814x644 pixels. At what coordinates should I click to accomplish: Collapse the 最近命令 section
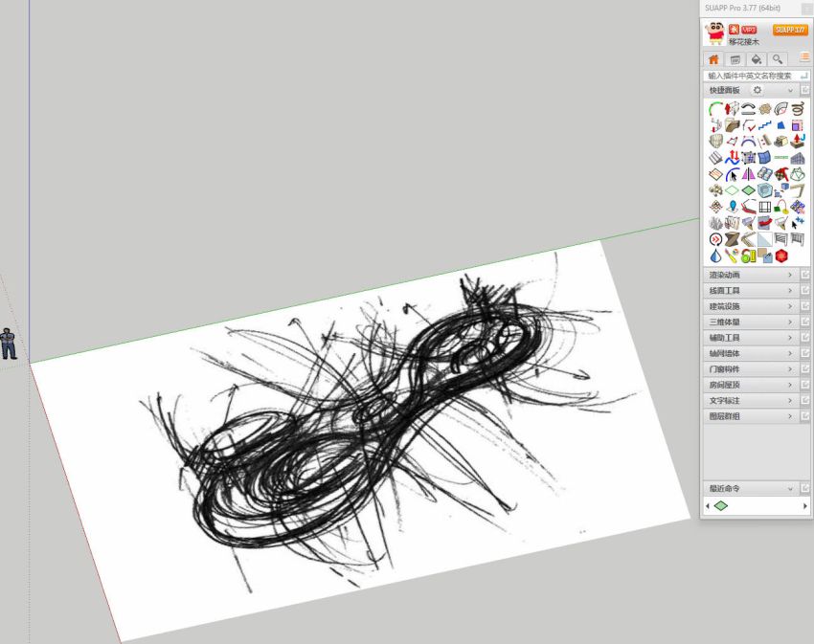coord(791,488)
